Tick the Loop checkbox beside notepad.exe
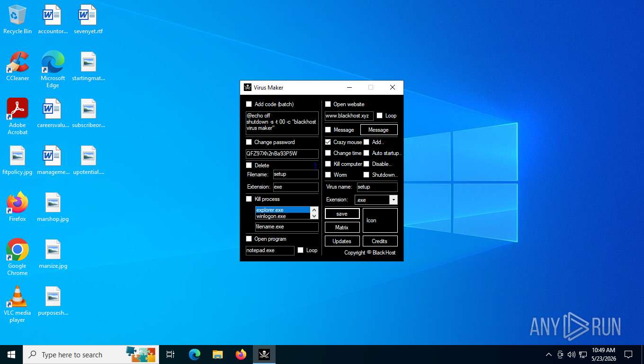Image resolution: width=644 pixels, height=364 pixels. pyautogui.click(x=300, y=250)
